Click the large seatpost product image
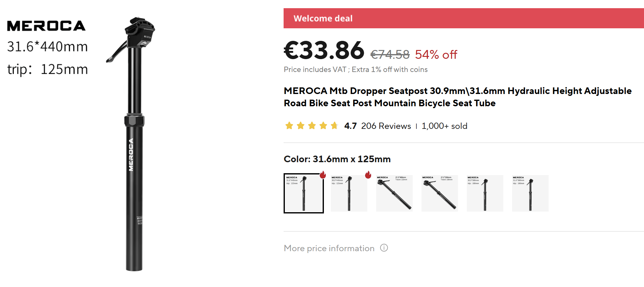This screenshot has height=287, width=644. pos(132,144)
